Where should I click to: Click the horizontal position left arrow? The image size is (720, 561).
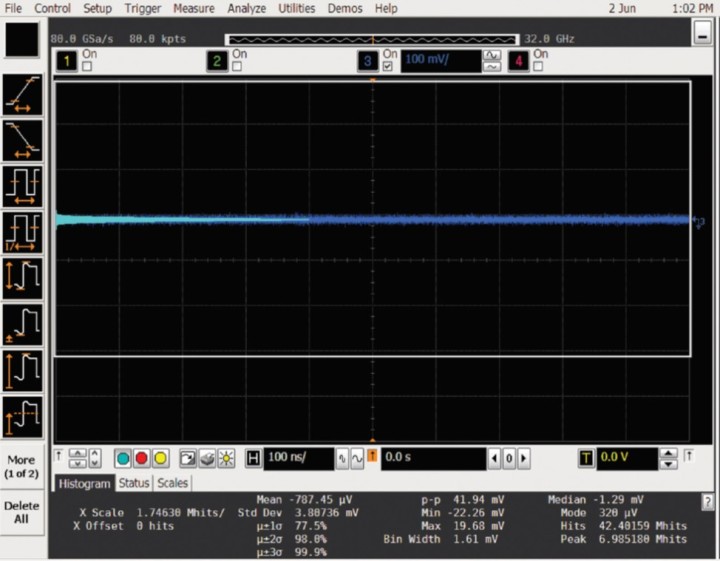click(x=494, y=458)
